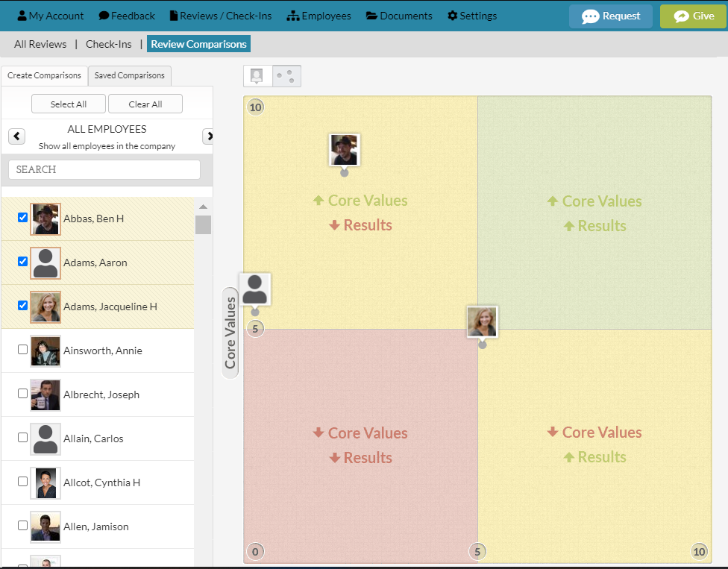
Task: Switch to photo marker view icon
Action: [x=257, y=76]
